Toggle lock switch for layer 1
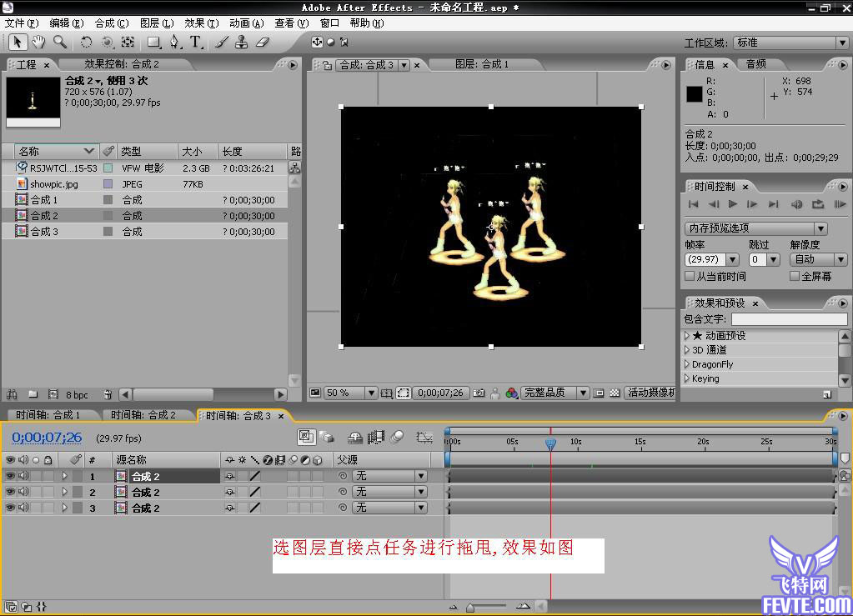Image resolution: width=853 pixels, height=616 pixels. pyautogui.click(x=48, y=476)
